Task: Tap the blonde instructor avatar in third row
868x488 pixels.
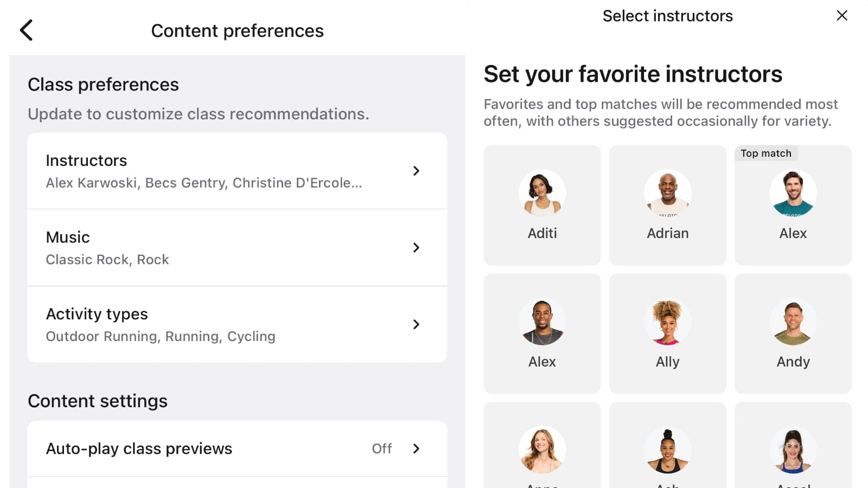Action: coord(542,450)
